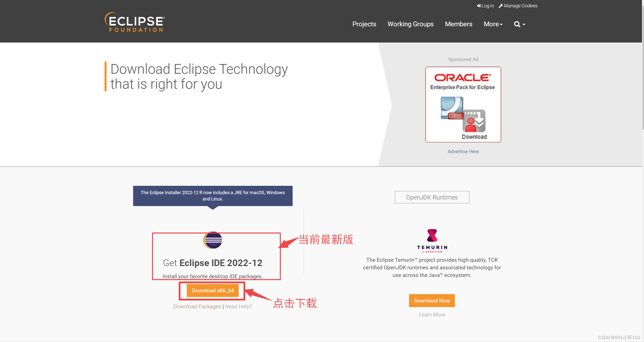
Task: Open Working Groups menu item
Action: (x=410, y=24)
